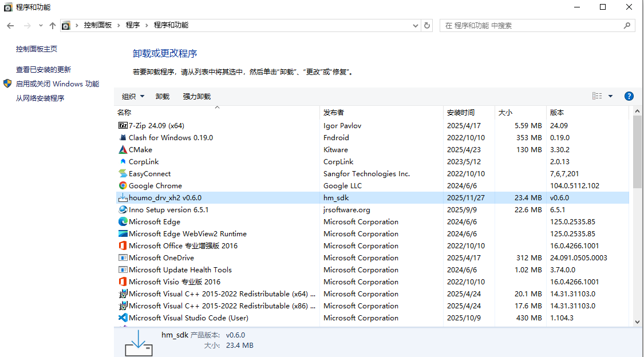Viewport: 644px width, 357px height.
Task: Open the help question mark button
Action: click(x=629, y=97)
